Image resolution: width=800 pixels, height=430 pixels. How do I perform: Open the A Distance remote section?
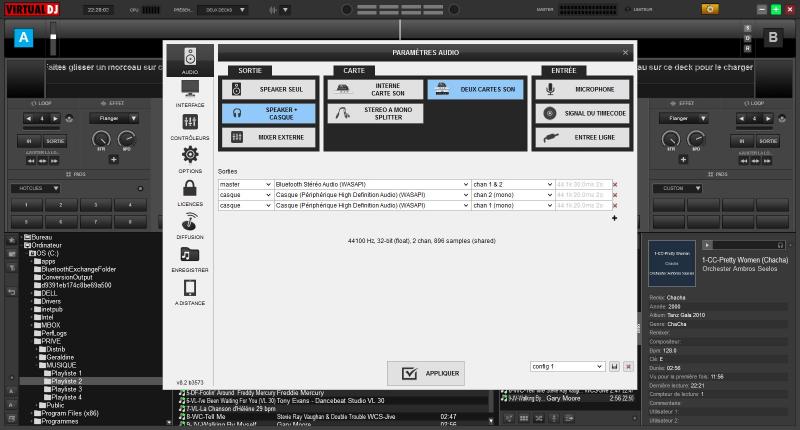click(x=190, y=292)
